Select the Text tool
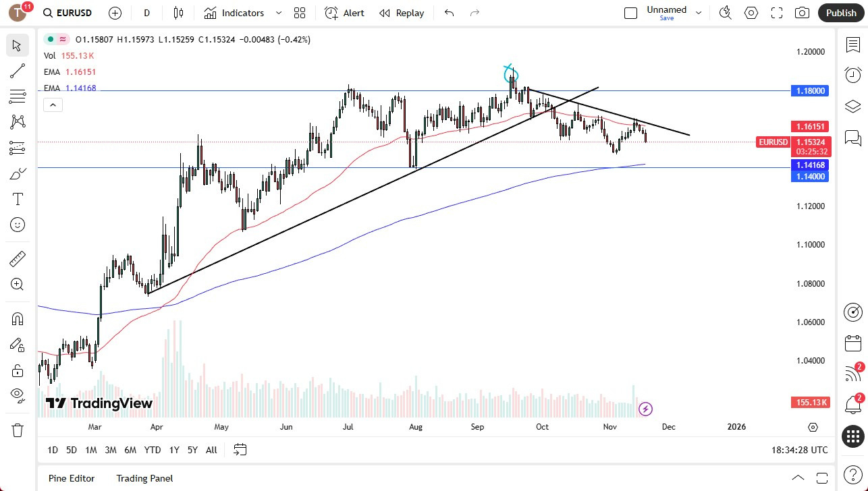This screenshot has width=868, height=491. pyautogui.click(x=18, y=198)
